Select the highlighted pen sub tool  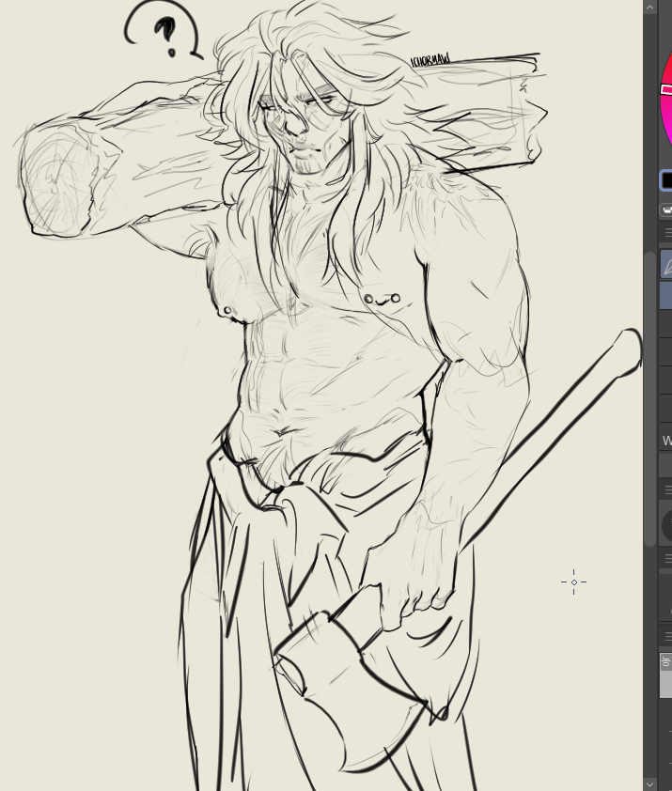pyautogui.click(x=666, y=265)
